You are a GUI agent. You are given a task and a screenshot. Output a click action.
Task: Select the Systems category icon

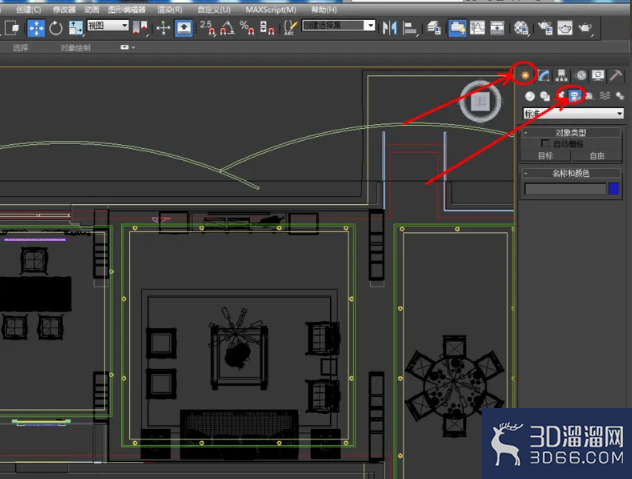[620, 96]
